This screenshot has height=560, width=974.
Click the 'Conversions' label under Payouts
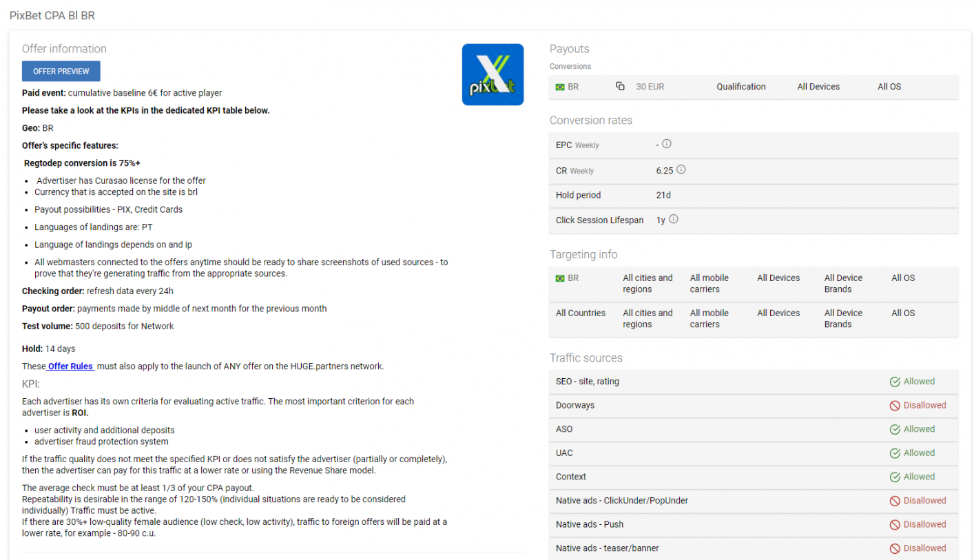pos(570,66)
